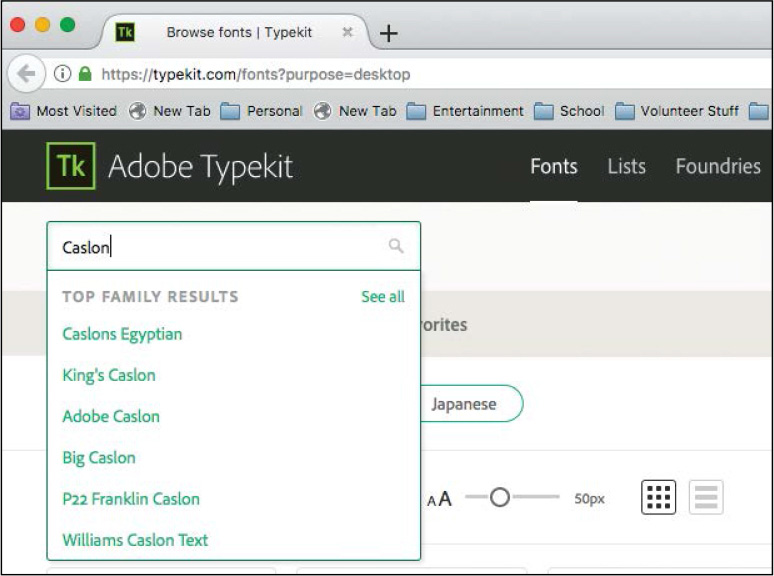Image resolution: width=774 pixels, height=576 pixels.
Task: Choose Big Caslon from results
Action: pyautogui.click(x=99, y=458)
